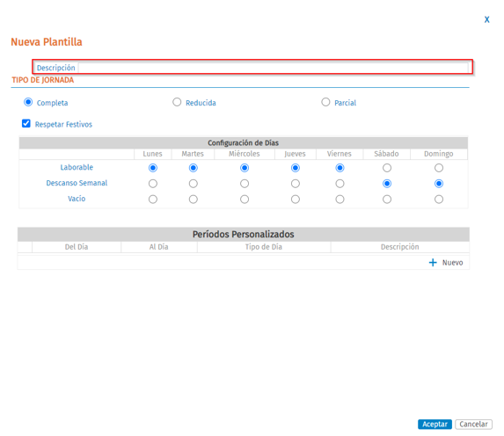Set Miércoles as Vacío
Screen dimensions: 504x436
(x=245, y=200)
